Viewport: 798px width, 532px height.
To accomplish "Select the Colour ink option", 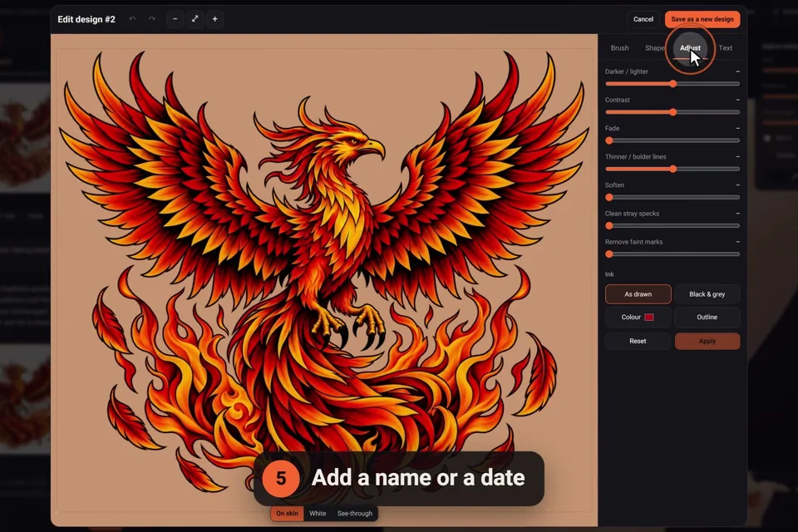I will click(638, 318).
